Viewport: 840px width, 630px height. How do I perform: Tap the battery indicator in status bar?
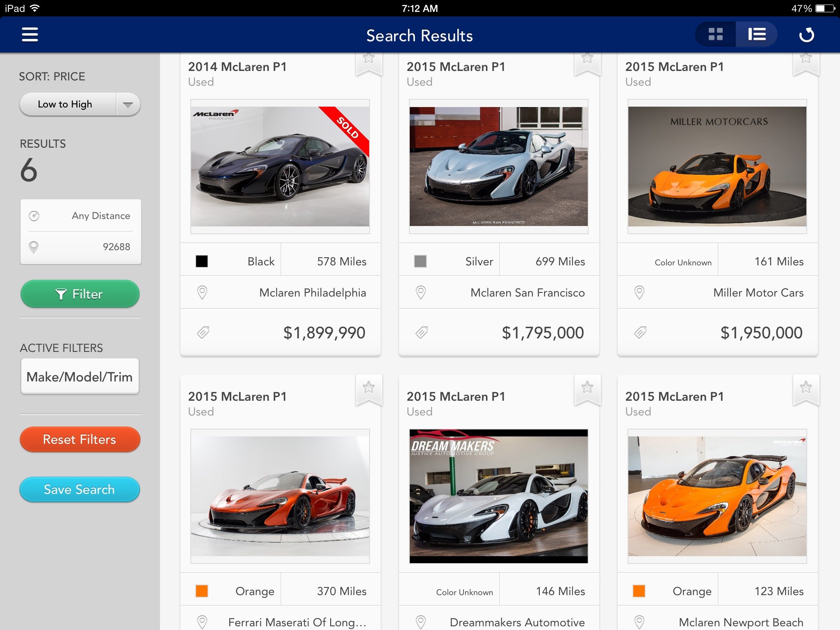pyautogui.click(x=826, y=8)
